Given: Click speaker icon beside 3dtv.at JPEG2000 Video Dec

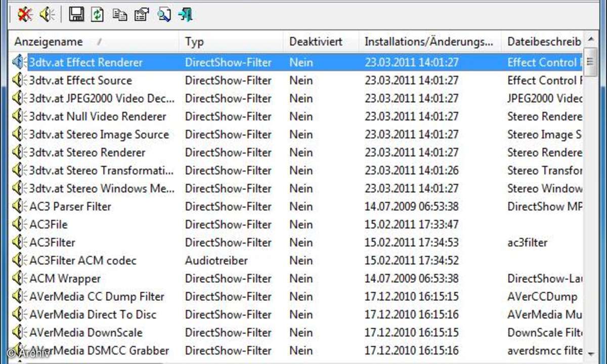Looking at the screenshot, I should click(19, 99).
